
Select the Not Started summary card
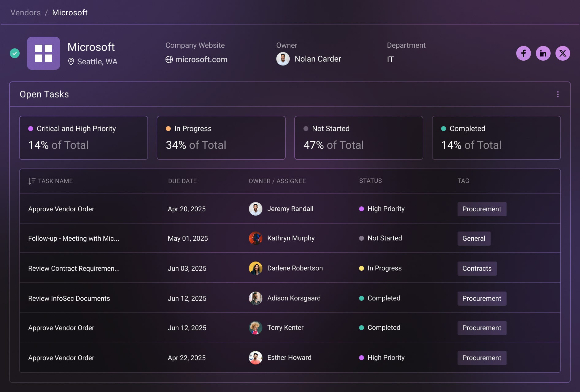tap(359, 138)
